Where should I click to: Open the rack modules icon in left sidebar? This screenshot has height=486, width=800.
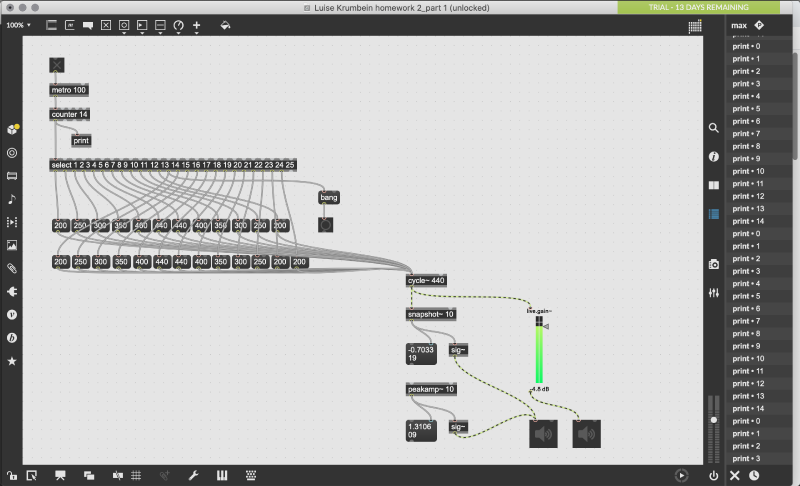point(12,176)
